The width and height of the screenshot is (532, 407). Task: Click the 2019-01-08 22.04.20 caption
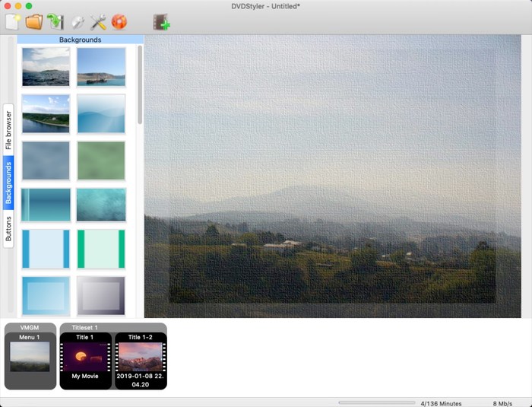tap(140, 380)
